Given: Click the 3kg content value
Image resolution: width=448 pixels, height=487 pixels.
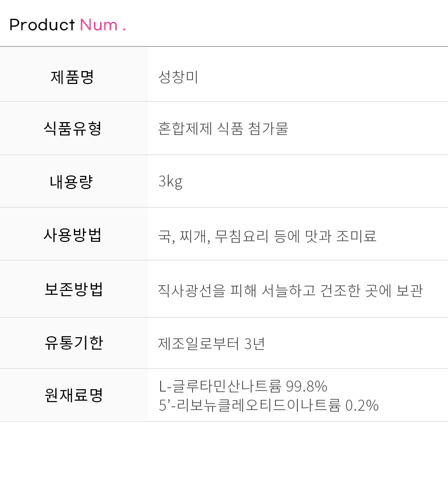Looking at the screenshot, I should [x=170, y=181].
